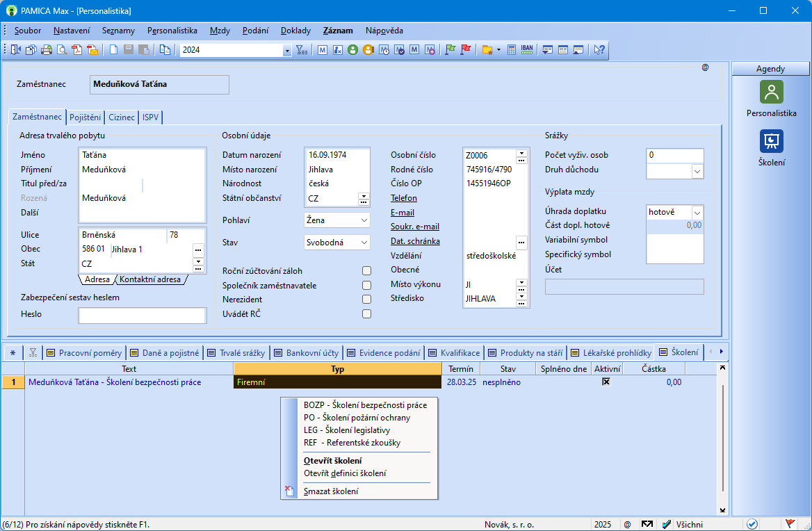Image resolution: width=812 pixels, height=531 pixels.
Task: Enable Roční zúčtování záloh checkbox
Action: pyautogui.click(x=366, y=271)
